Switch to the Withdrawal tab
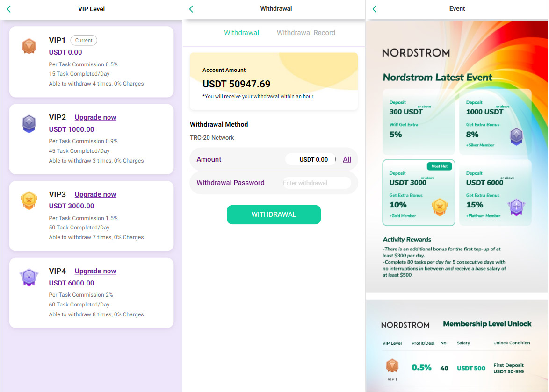549x392 pixels. (241, 33)
